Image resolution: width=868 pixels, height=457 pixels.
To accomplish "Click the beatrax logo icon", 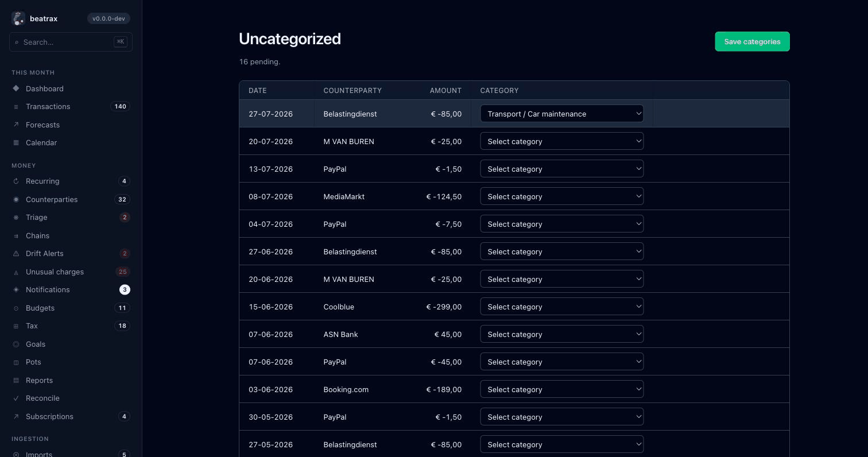I will tap(18, 18).
